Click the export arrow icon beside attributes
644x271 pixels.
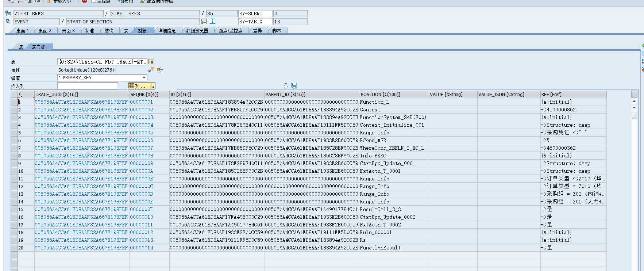coord(160,69)
